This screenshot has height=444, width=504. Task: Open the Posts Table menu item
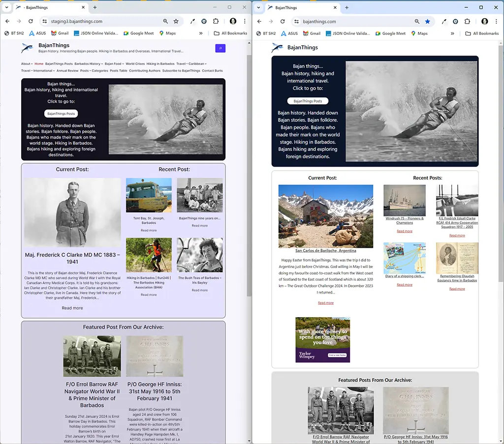click(x=119, y=71)
